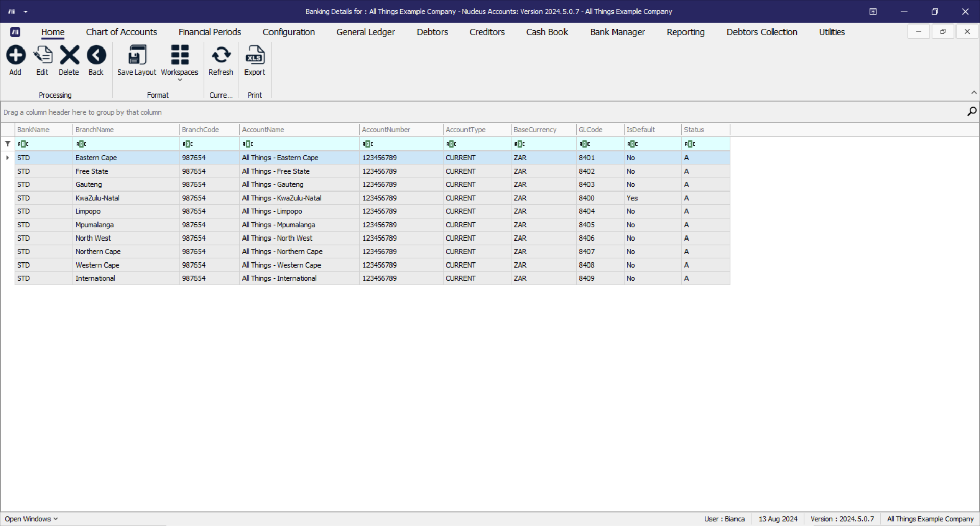980x526 pixels.
Task: Click the AccountName filter row field
Action: 299,144
